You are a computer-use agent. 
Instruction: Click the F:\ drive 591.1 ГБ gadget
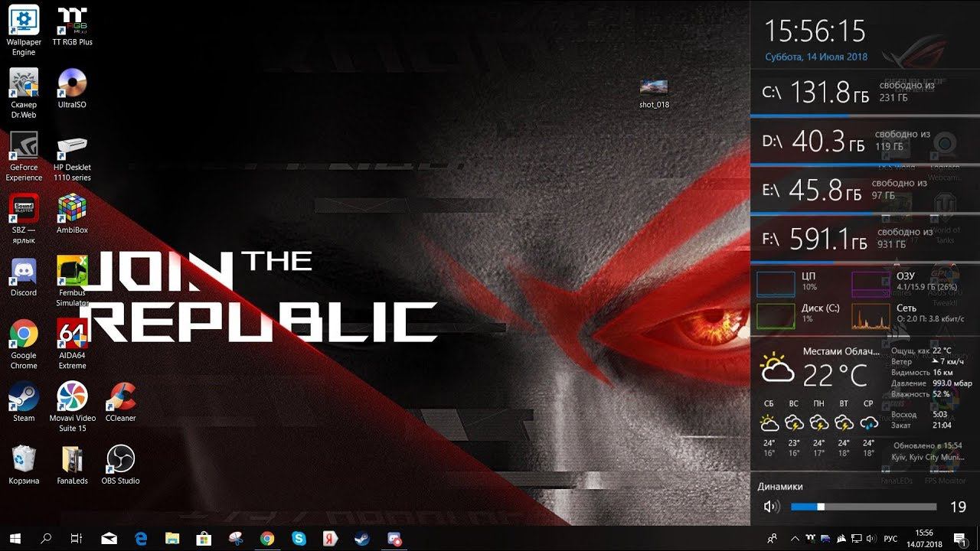[865, 239]
